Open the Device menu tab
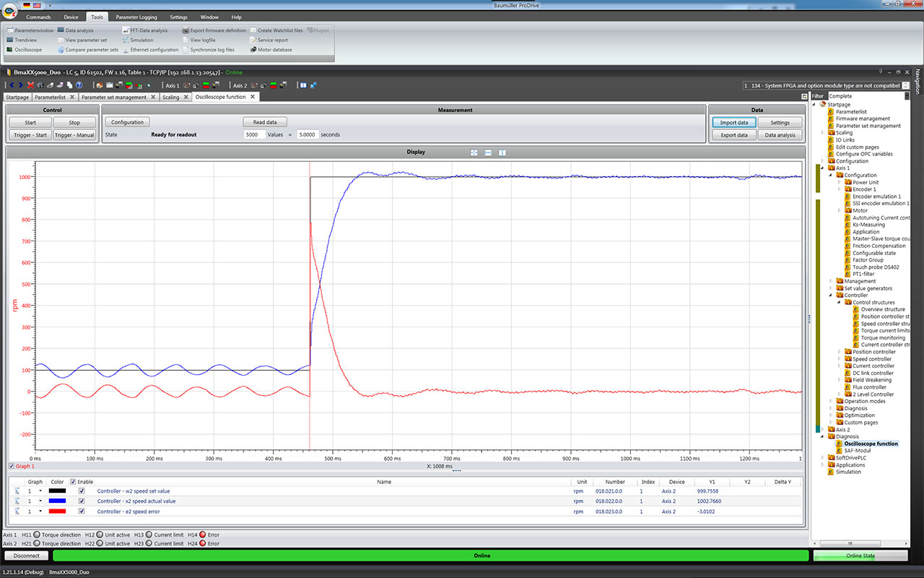This screenshot has height=578, width=924. pos(71,17)
